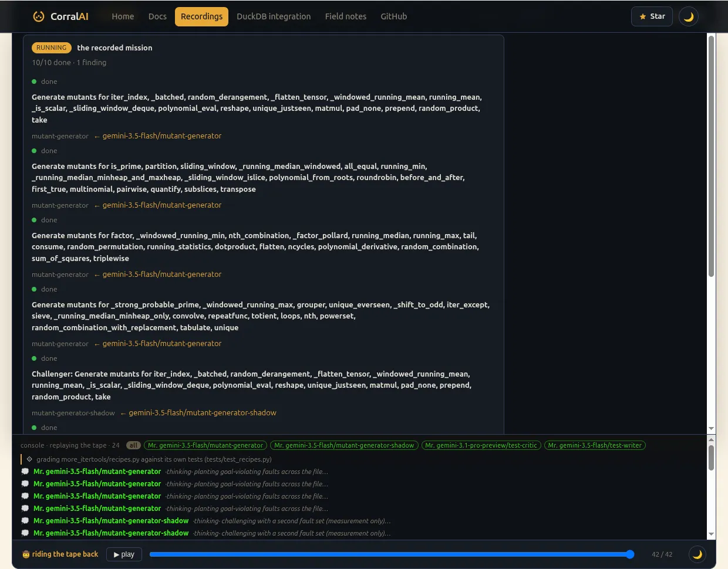Star the repository with Star button
This screenshot has height=569, width=728.
click(x=652, y=16)
